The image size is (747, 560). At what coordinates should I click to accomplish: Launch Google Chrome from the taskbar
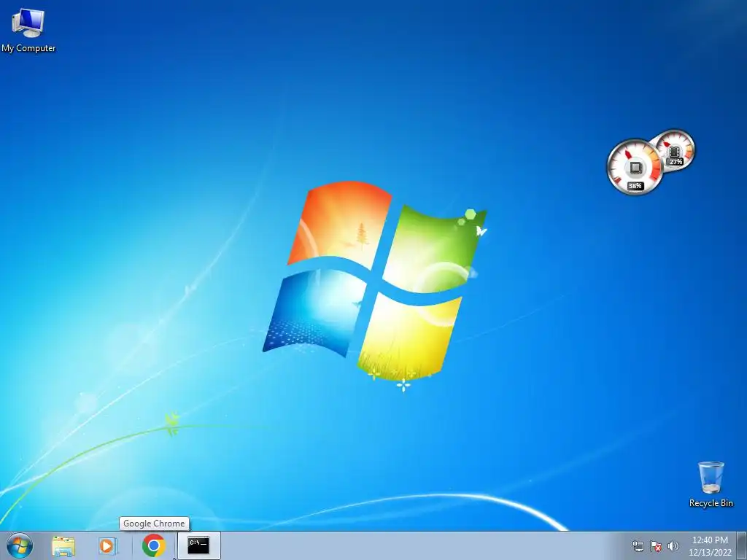coord(153,545)
